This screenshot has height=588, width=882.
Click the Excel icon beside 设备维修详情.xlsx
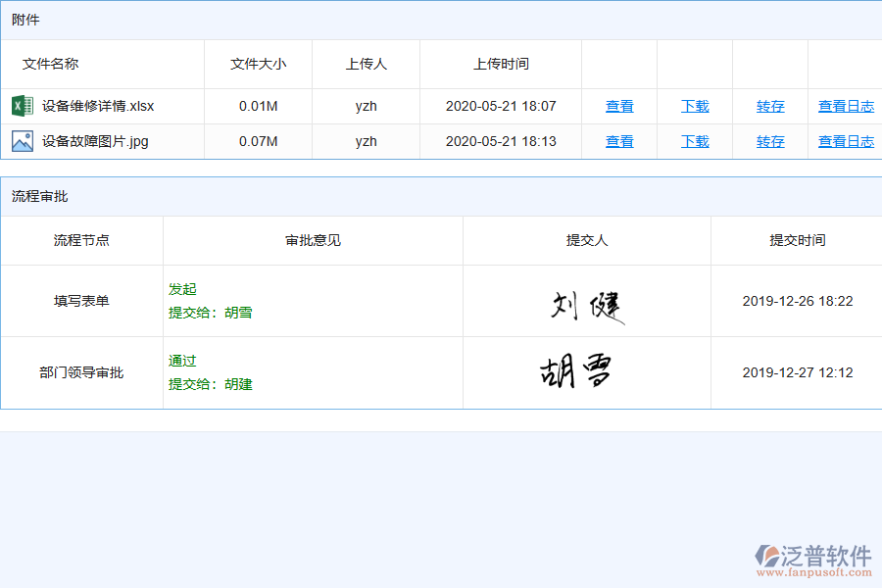pyautogui.click(x=22, y=105)
